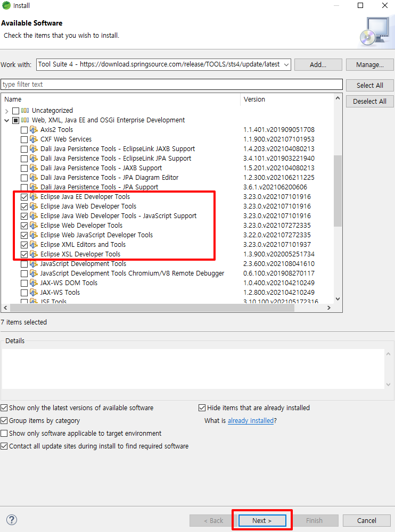The height and width of the screenshot is (532, 395).
Task: Click the Eclipse Java Web Developer Tools icon
Action: click(34, 206)
